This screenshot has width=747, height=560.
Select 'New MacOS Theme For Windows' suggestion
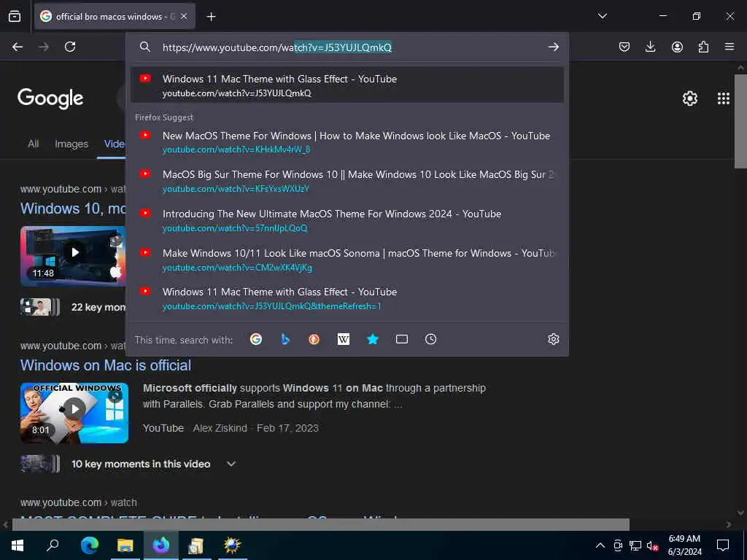[347, 142]
